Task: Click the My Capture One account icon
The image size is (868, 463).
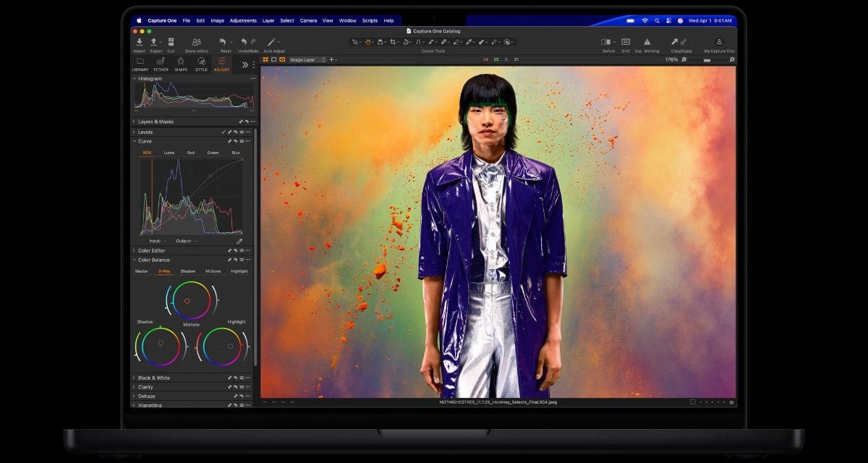Action: 719,41
